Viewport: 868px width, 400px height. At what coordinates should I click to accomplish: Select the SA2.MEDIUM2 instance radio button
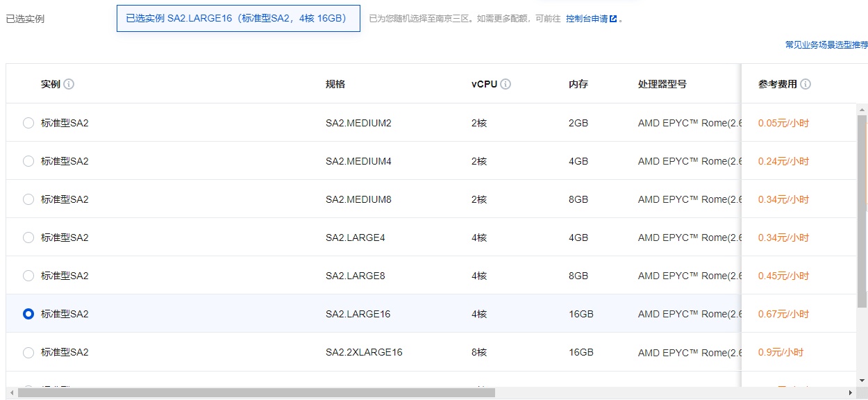[28, 122]
